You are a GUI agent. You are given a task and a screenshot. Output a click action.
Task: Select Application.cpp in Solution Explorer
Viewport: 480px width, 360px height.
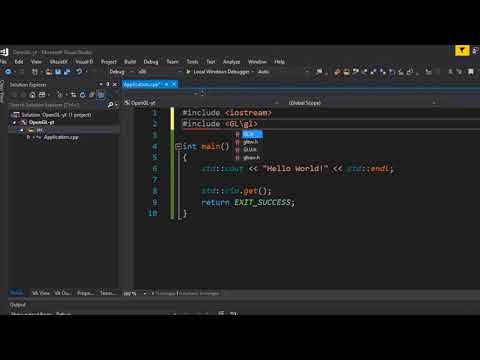(61, 137)
